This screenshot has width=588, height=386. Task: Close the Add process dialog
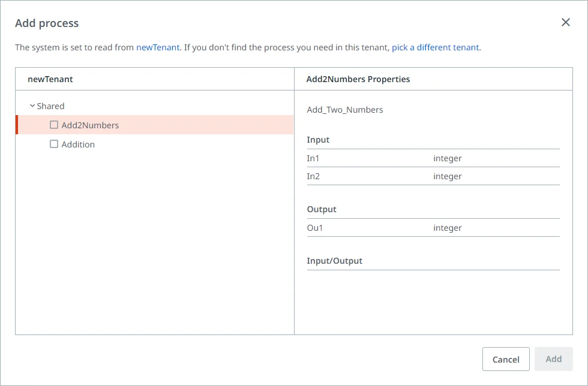point(565,23)
